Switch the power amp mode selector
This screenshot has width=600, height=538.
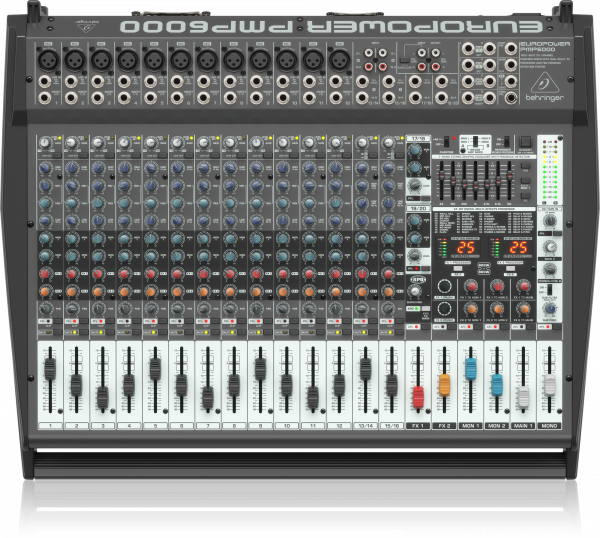(x=475, y=141)
